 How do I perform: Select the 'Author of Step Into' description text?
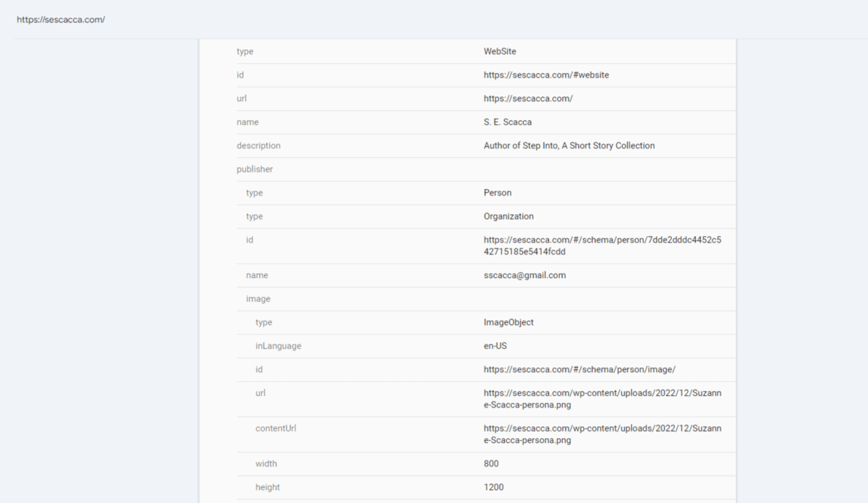569,145
